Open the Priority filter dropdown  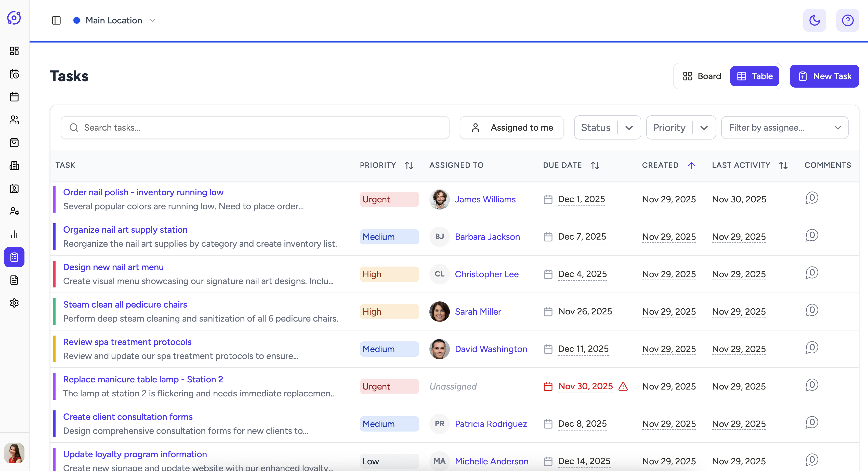tap(681, 128)
